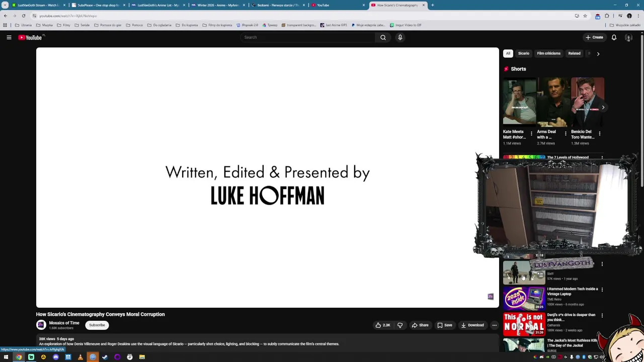
Task: Open Kate Meets Matt short thumbnail
Action: click(519, 101)
